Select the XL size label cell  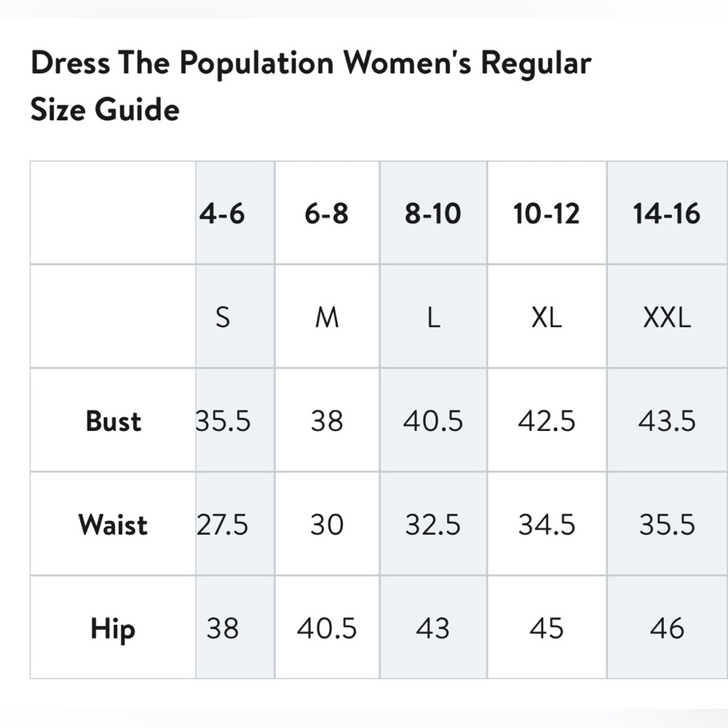547,317
